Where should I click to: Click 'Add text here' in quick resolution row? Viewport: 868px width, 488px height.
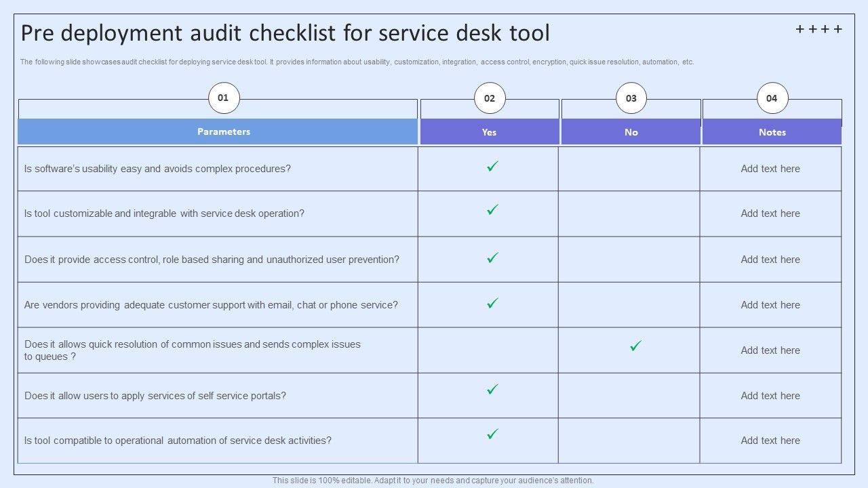click(770, 350)
